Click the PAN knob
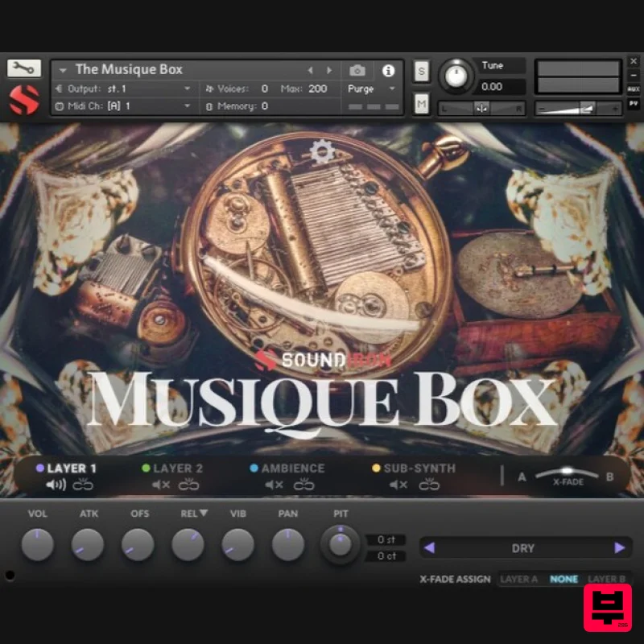 coord(288,545)
